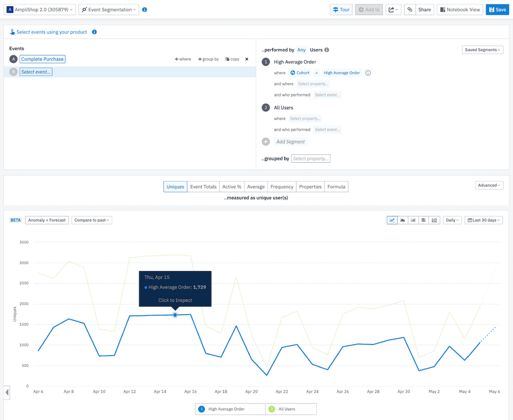Click the info icon beside Event Segmentation

point(145,10)
